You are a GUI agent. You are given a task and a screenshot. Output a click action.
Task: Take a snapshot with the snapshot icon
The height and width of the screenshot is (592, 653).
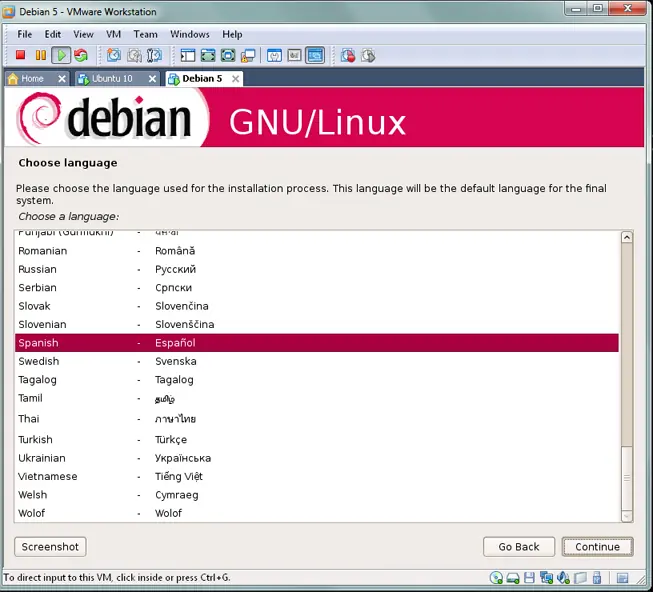(114, 55)
